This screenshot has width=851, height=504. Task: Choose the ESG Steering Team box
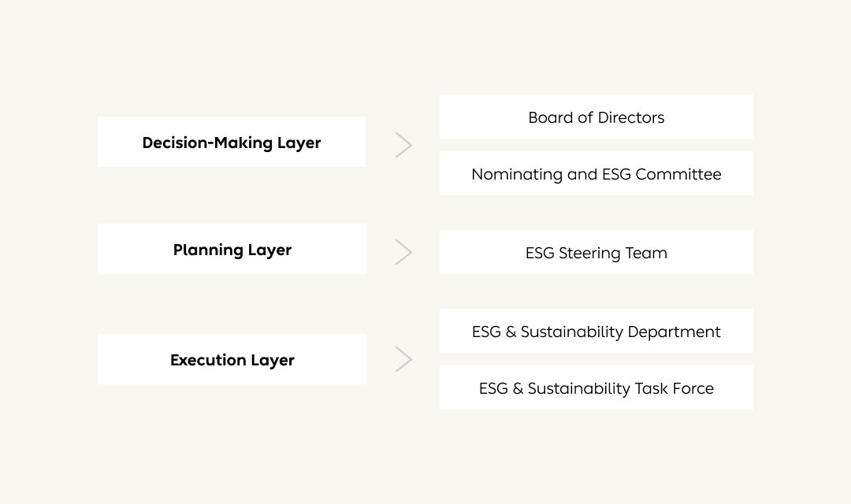[596, 252]
